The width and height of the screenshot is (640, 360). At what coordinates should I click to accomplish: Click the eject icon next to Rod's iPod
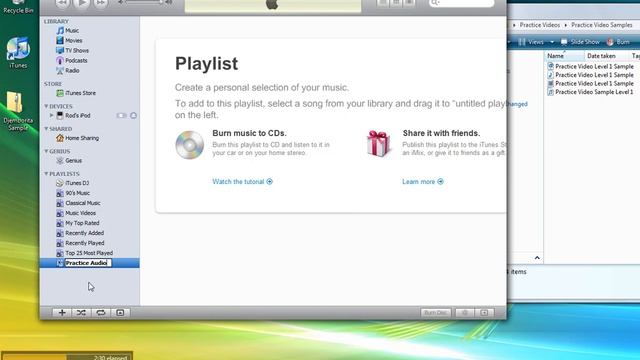133,116
